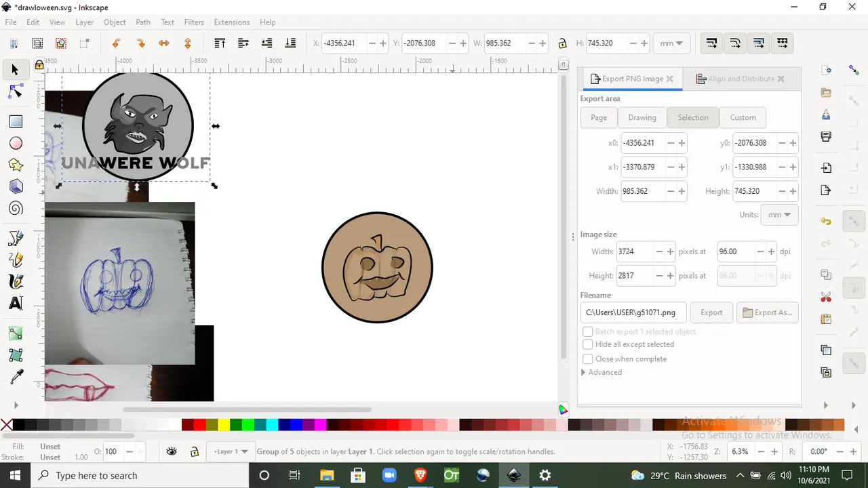The width and height of the screenshot is (868, 488).
Task: Check Hide all except selected
Action: click(x=588, y=344)
